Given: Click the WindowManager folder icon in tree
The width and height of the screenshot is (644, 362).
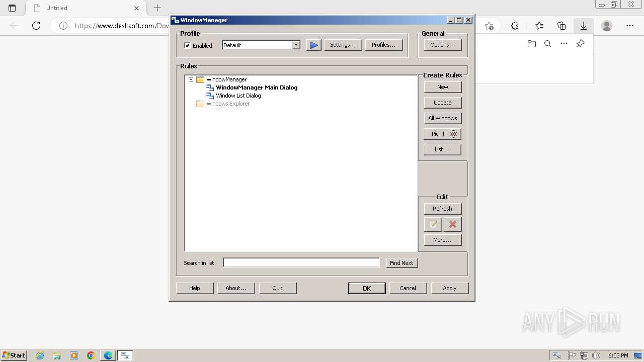Looking at the screenshot, I should 200,79.
